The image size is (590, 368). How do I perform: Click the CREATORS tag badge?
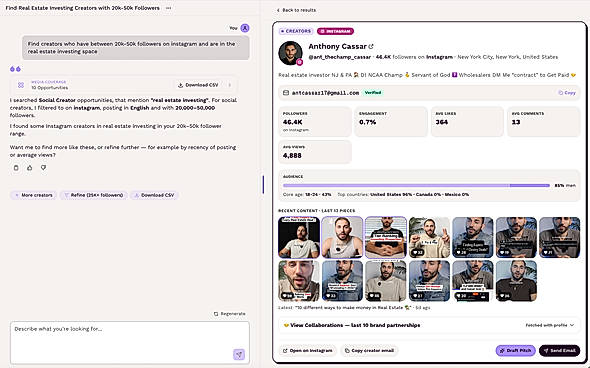(295, 31)
